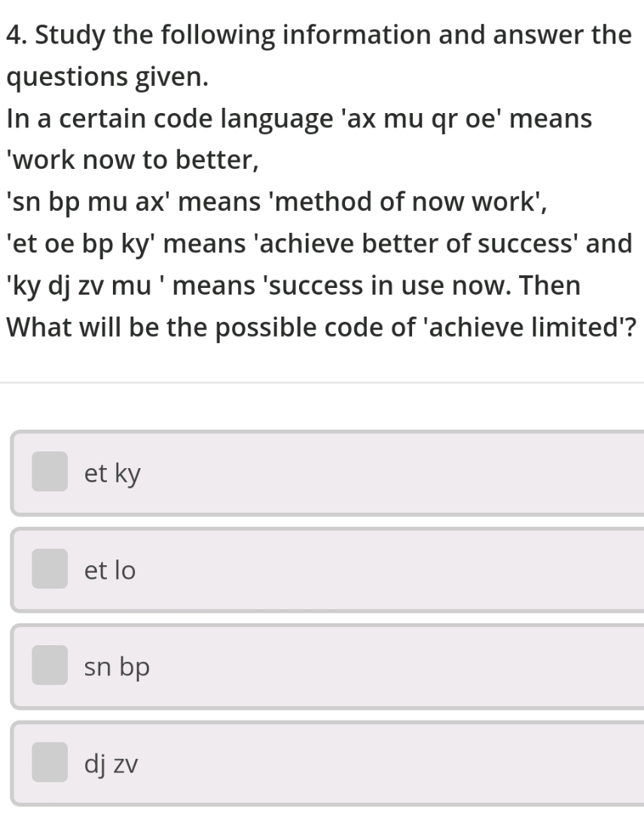Click the code phrase 'sn bp mu ax'

pyautogui.click(x=93, y=202)
